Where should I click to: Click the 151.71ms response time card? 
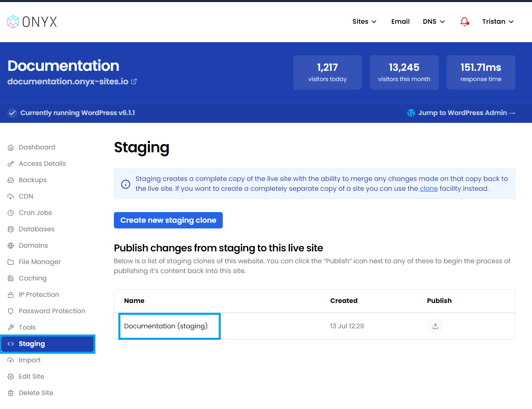pyautogui.click(x=481, y=72)
